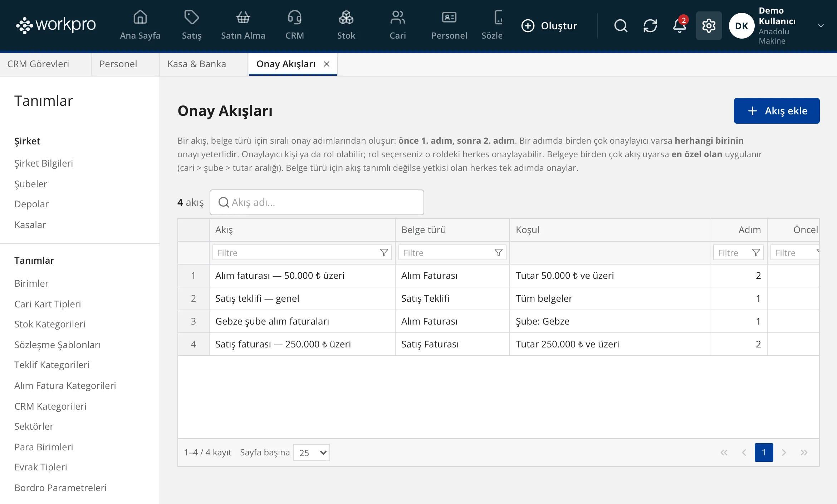Go to the first page arrows

(724, 453)
